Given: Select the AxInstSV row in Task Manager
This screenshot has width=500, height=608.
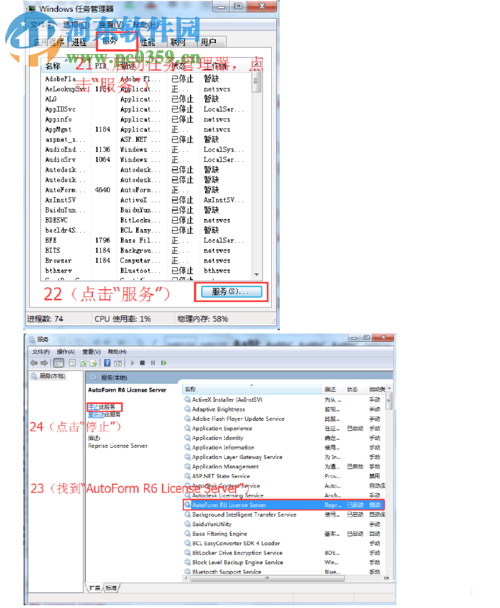Looking at the screenshot, I should (147, 200).
